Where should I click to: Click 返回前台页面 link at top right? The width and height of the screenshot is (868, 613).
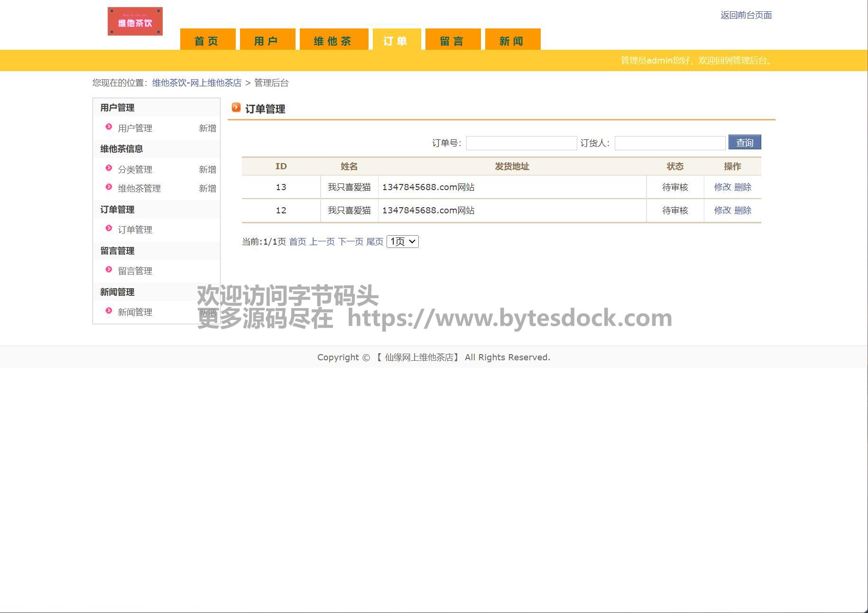tap(746, 15)
